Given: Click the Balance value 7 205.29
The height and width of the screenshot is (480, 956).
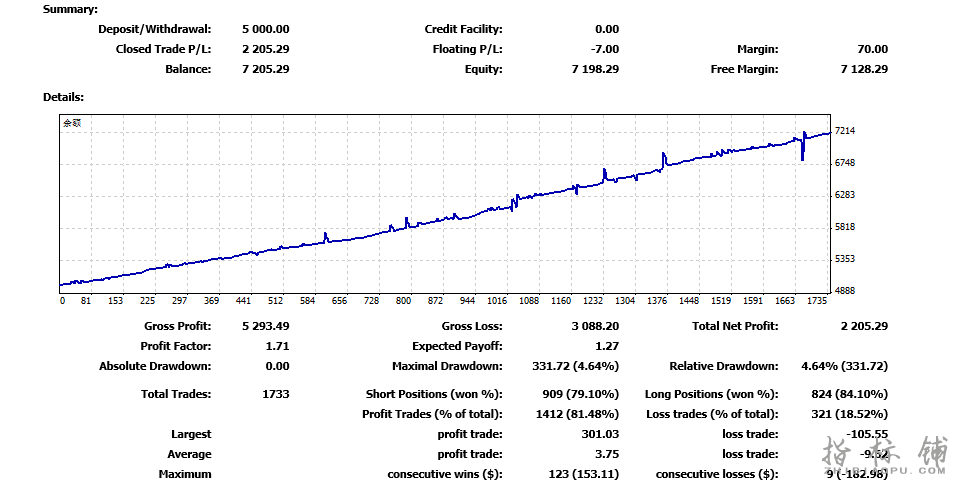Looking at the screenshot, I should pyautogui.click(x=265, y=70).
